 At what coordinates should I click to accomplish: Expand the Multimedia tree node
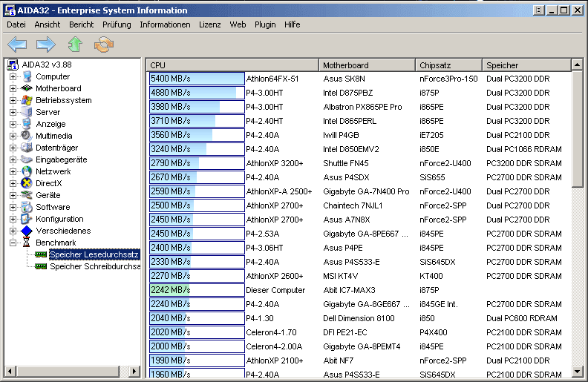pyautogui.click(x=13, y=136)
